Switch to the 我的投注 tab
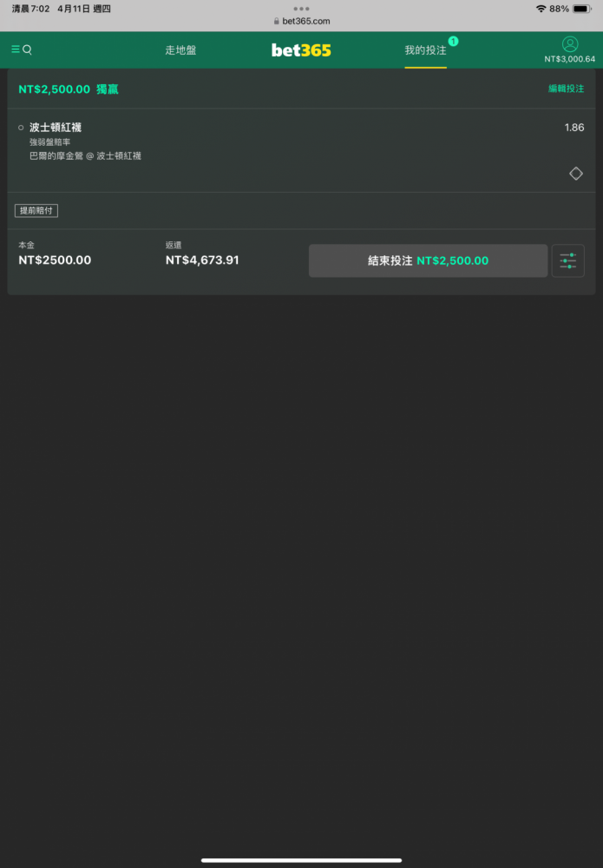This screenshot has height=868, width=603. click(x=425, y=50)
